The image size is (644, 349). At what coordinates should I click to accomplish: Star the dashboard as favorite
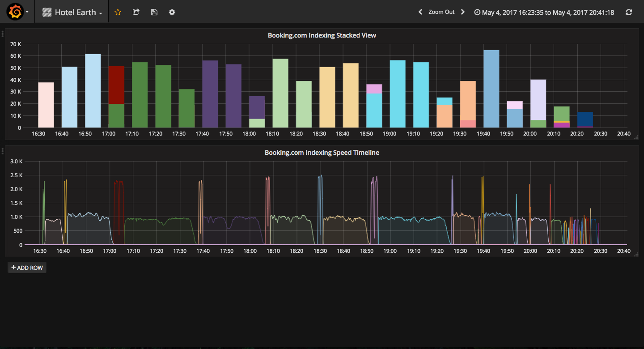[x=118, y=13]
